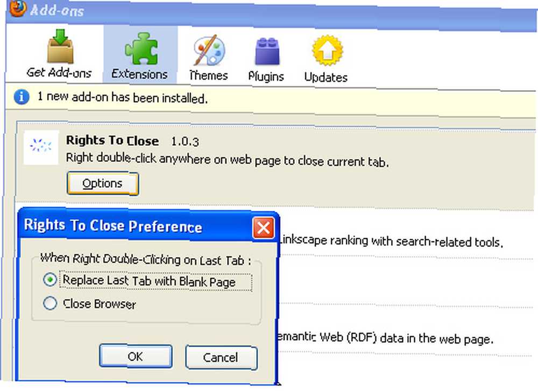Viewport: 538px width, 392px height.
Task: Click the Get Add-ons box icon
Action: tap(60, 46)
